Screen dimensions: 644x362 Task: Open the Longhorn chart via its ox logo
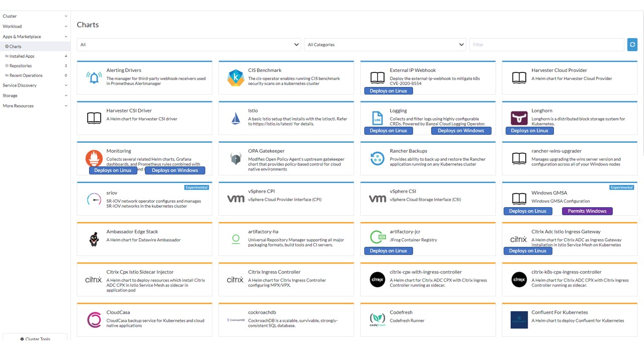[x=519, y=118]
